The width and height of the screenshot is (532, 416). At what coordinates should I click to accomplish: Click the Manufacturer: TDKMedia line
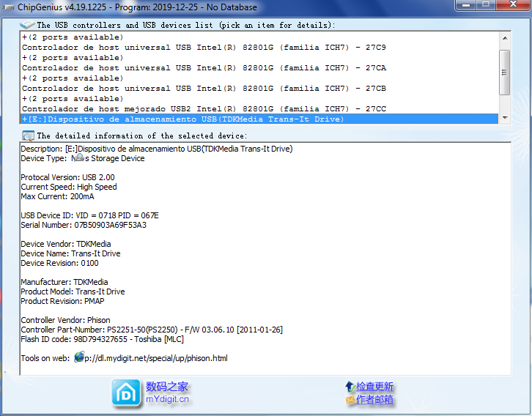coord(64,282)
